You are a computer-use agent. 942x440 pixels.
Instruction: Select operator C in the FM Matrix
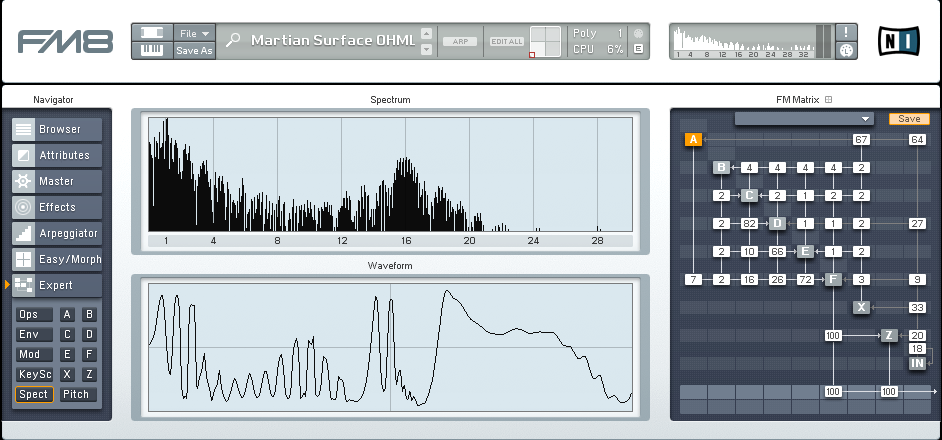coord(749,195)
